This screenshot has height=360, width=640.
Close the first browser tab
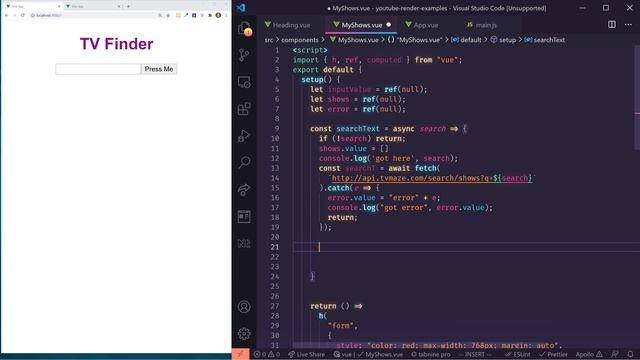(x=59, y=7)
